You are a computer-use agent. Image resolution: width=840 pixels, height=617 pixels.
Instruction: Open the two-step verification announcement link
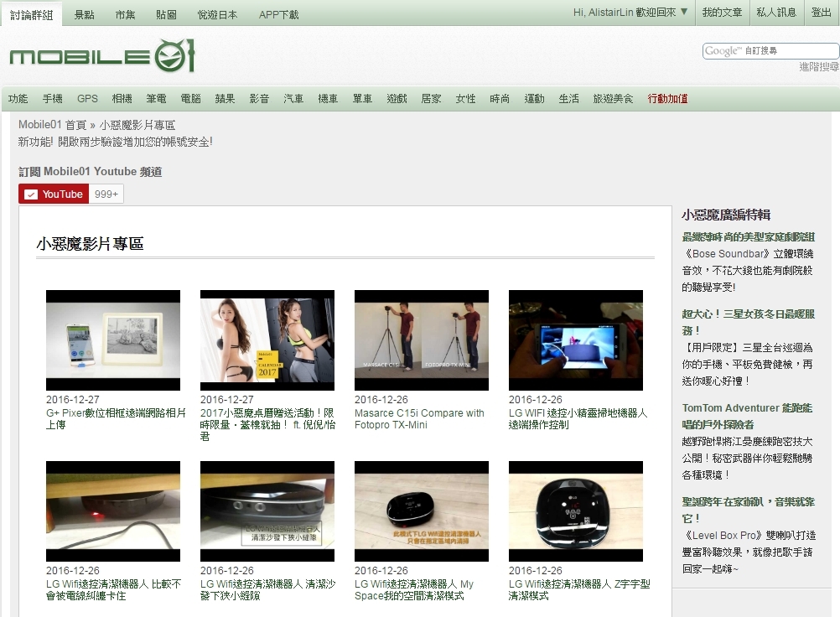[115, 142]
